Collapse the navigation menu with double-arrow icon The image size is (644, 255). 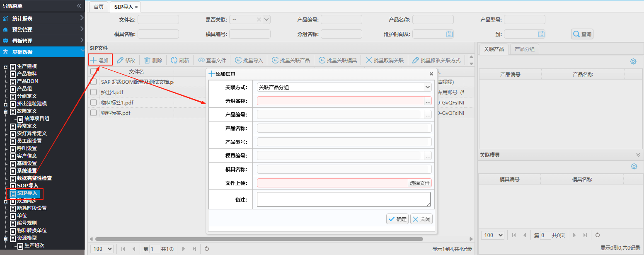point(79,6)
